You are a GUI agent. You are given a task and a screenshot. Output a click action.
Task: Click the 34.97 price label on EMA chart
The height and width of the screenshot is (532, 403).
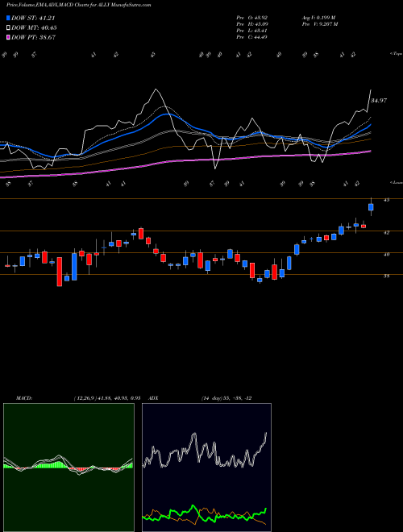pyautogui.click(x=379, y=101)
